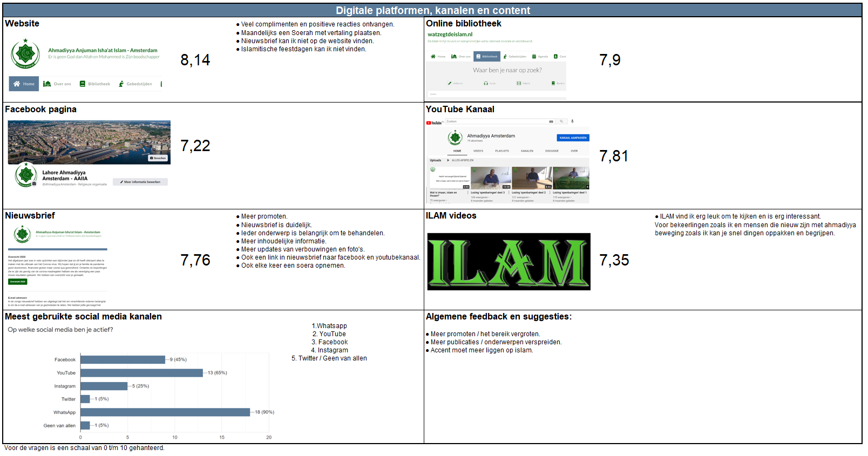Click the Audio headphones icon in library search
The height and width of the screenshot is (456, 868).
click(486, 83)
